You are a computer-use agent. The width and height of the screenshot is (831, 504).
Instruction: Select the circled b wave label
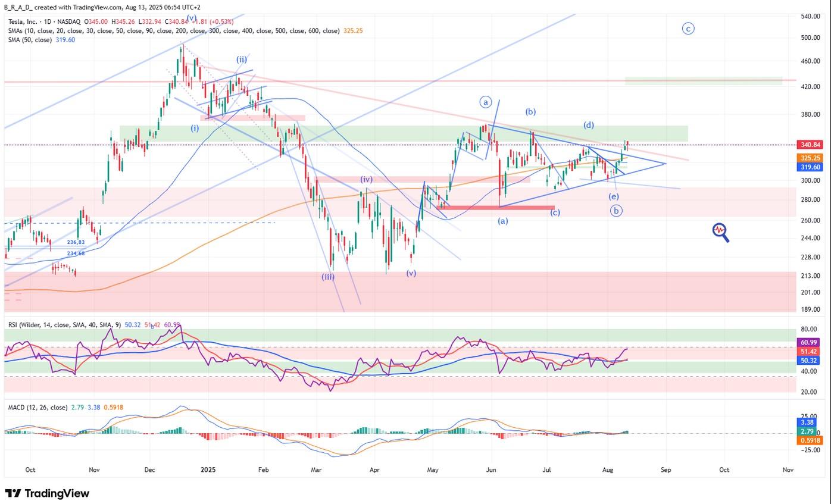tap(616, 210)
